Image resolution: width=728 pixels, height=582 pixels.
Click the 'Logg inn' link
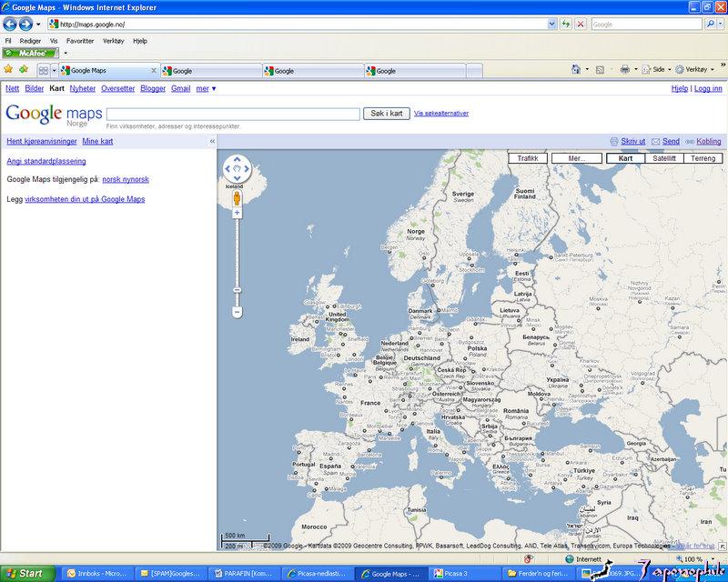tap(708, 88)
